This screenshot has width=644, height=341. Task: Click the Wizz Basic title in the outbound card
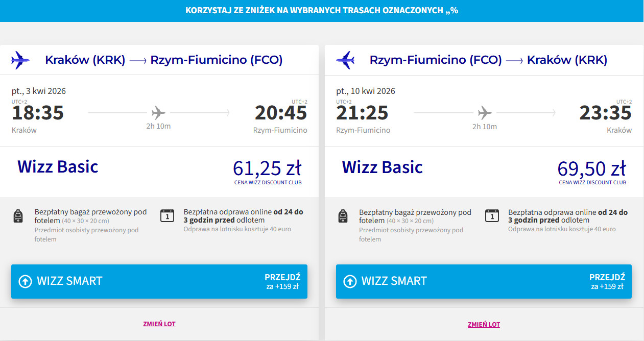(58, 167)
